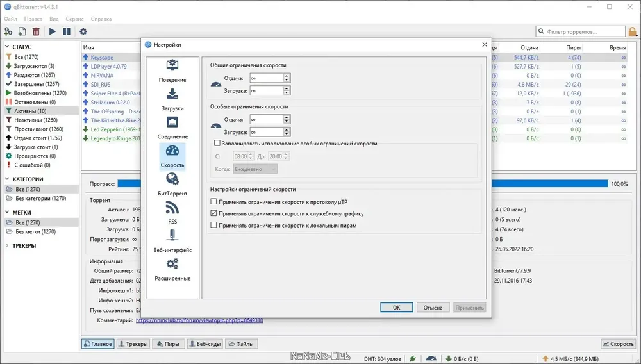This screenshot has height=364, width=641.
Task: Select the Веб-интерфейс settings icon
Action: pyautogui.click(x=172, y=235)
